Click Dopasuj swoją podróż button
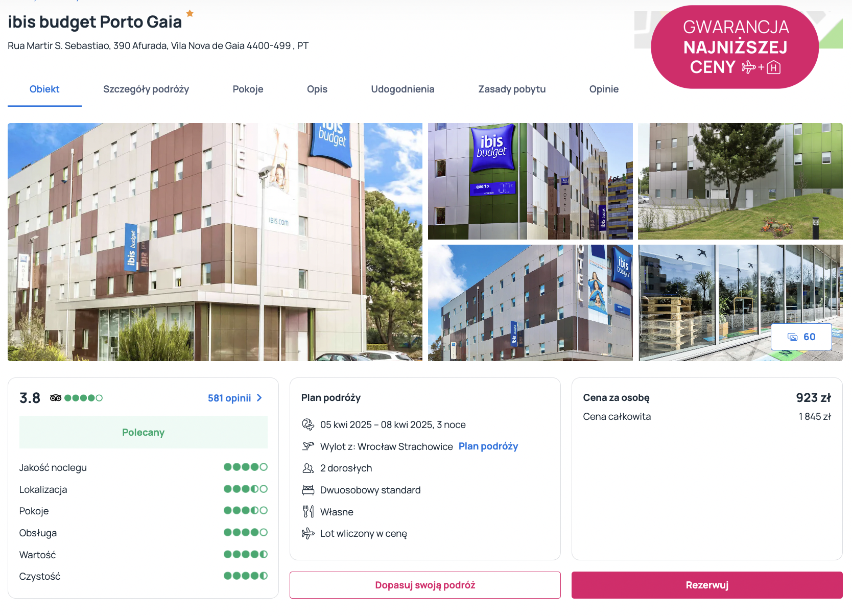Image resolution: width=852 pixels, height=616 pixels. click(425, 585)
